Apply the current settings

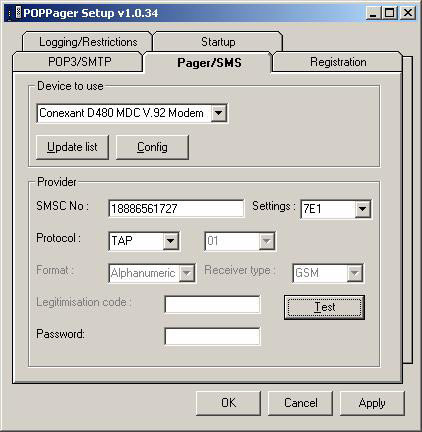click(x=372, y=403)
